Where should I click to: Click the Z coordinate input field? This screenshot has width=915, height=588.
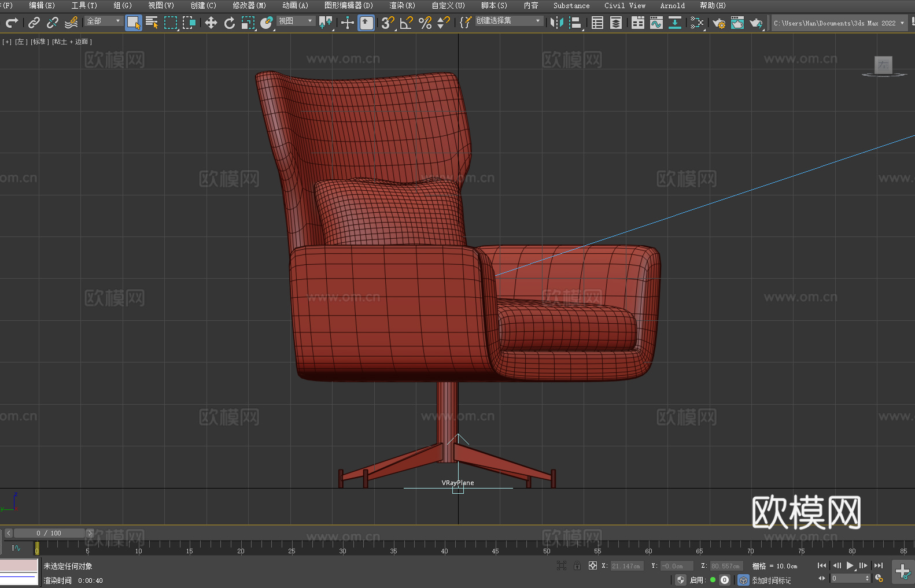tap(726, 566)
